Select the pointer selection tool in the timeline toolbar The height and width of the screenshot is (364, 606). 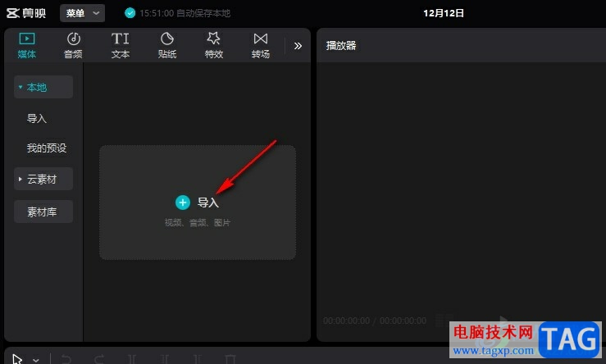[x=17, y=359]
